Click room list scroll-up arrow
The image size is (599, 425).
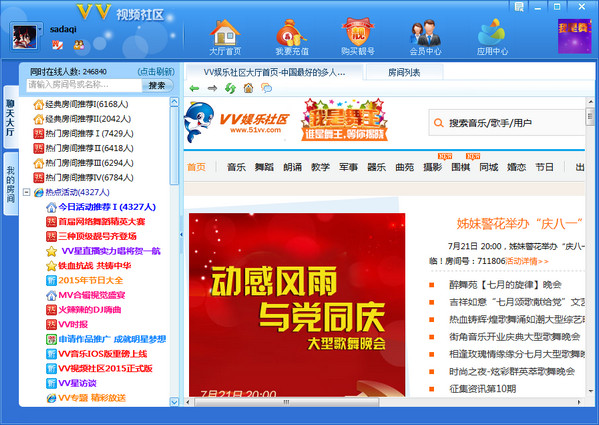click(174, 102)
